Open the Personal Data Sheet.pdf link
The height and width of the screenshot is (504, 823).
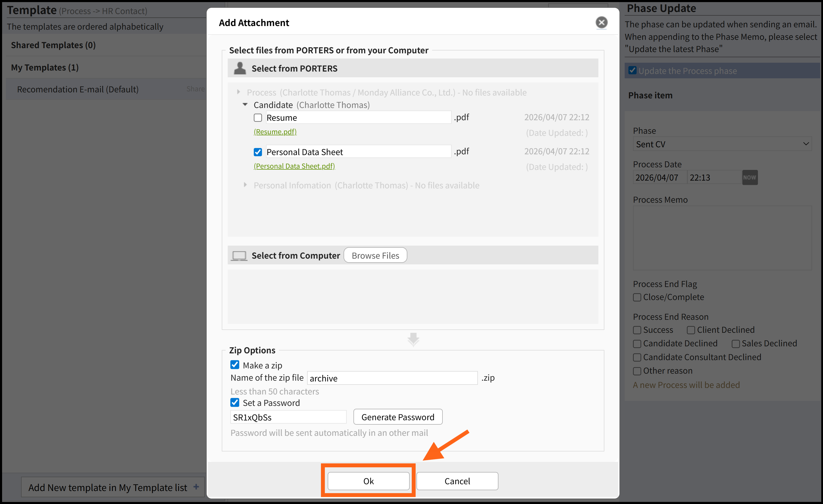(294, 166)
